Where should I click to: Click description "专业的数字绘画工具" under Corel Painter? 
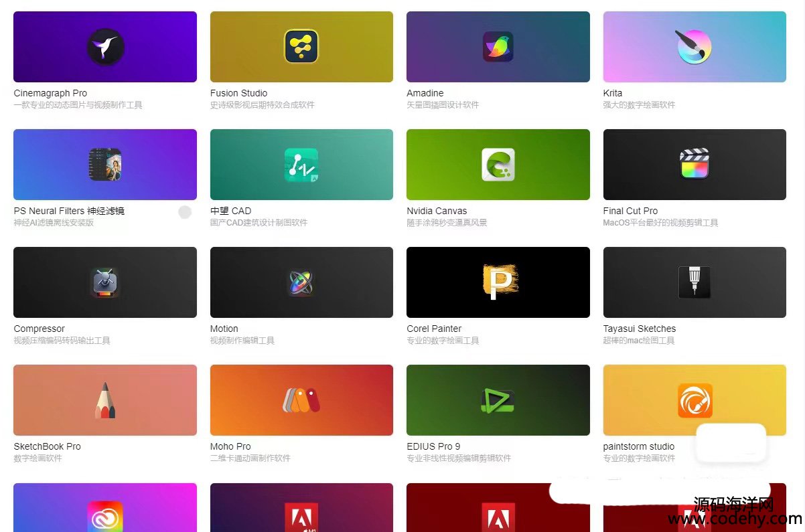coord(443,341)
